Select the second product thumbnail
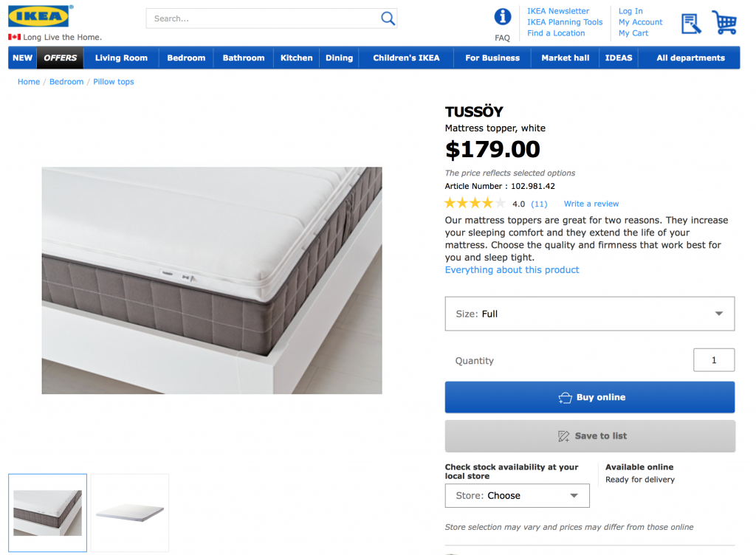 pos(129,512)
